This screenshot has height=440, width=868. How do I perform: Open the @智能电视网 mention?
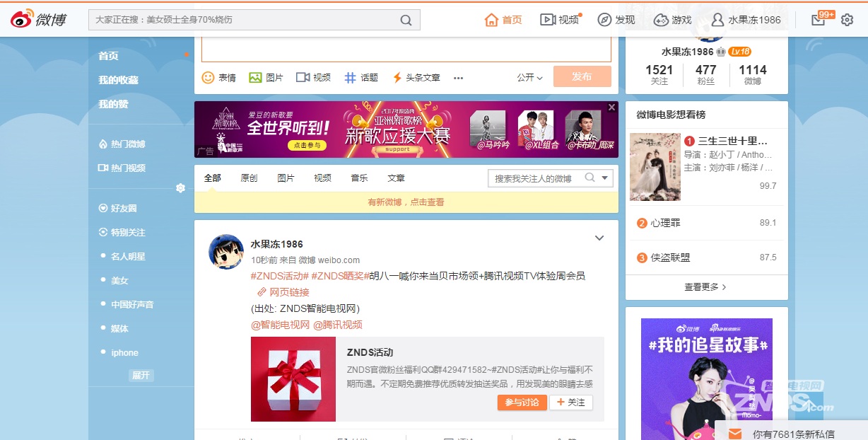pyautogui.click(x=281, y=325)
